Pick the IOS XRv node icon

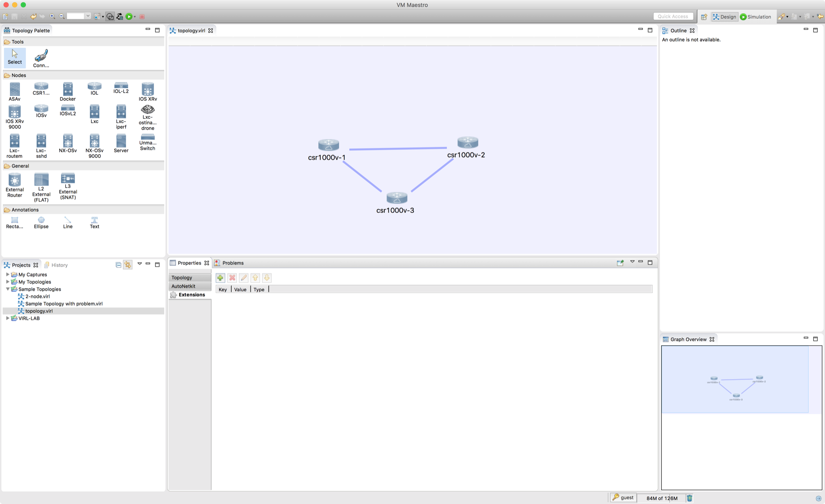(148, 92)
